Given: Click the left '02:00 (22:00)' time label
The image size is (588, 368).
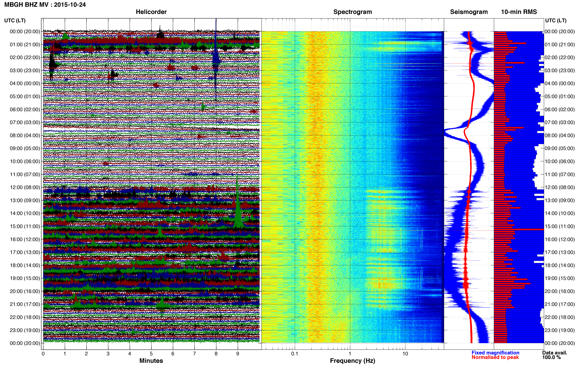Looking at the screenshot, I should point(25,57).
